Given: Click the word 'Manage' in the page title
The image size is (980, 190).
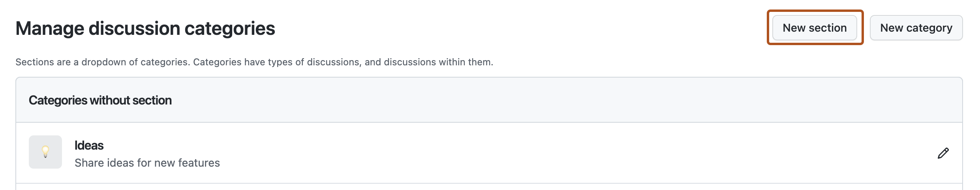Looking at the screenshot, I should (x=49, y=28).
